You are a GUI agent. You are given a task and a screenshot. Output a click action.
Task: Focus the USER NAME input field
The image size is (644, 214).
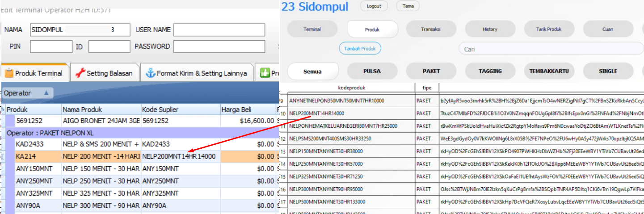point(219,30)
